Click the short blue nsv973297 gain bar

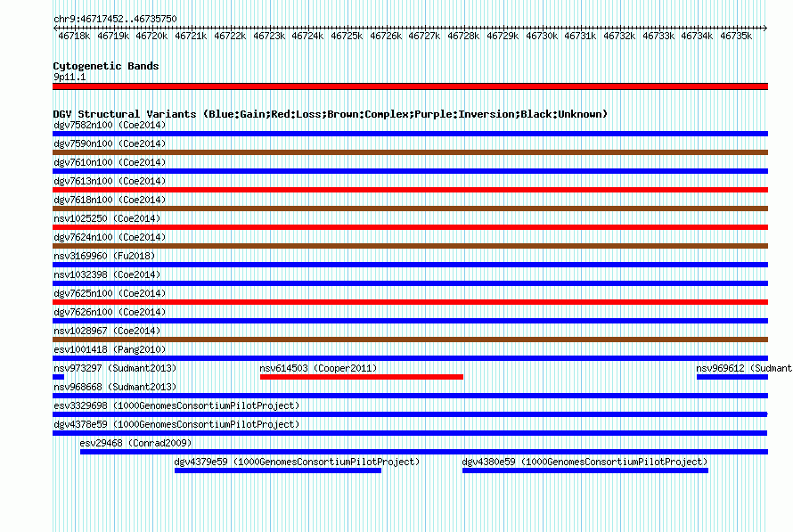[x=59, y=377]
